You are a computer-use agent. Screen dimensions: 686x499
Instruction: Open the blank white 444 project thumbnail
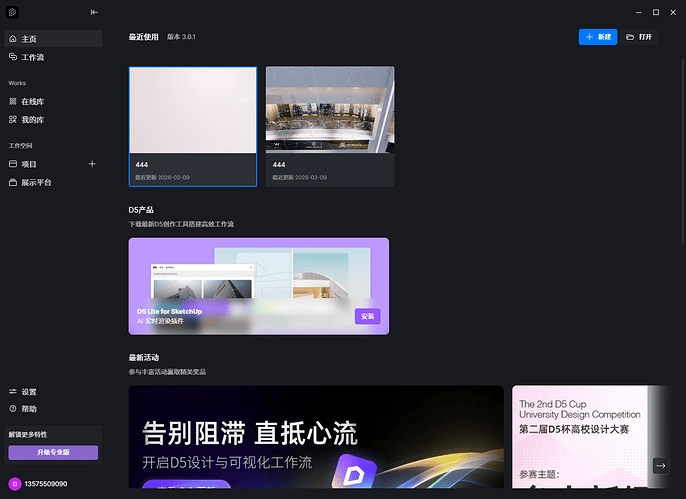coord(193,110)
